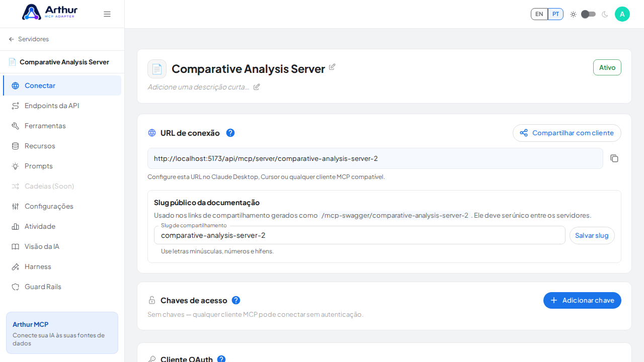The width and height of the screenshot is (644, 362).
Task: Click the Cadeias (Soon) item
Action: click(62, 186)
